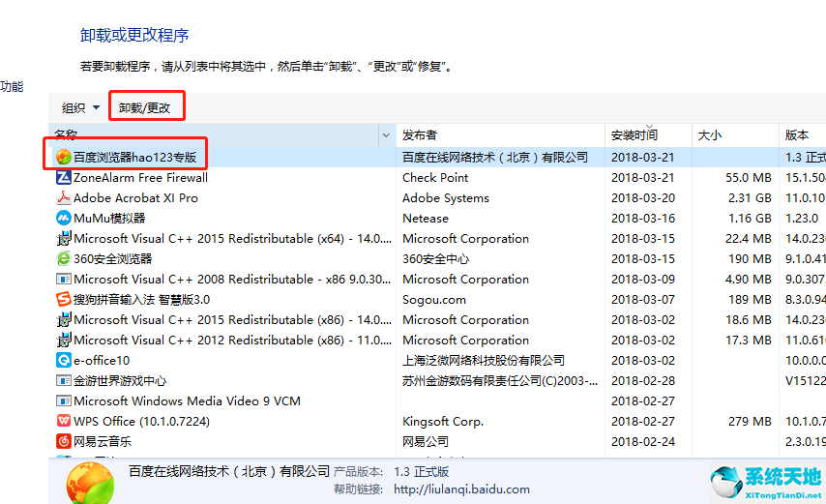Click the Visual C++ 2015 (x86) icon

coord(63,319)
